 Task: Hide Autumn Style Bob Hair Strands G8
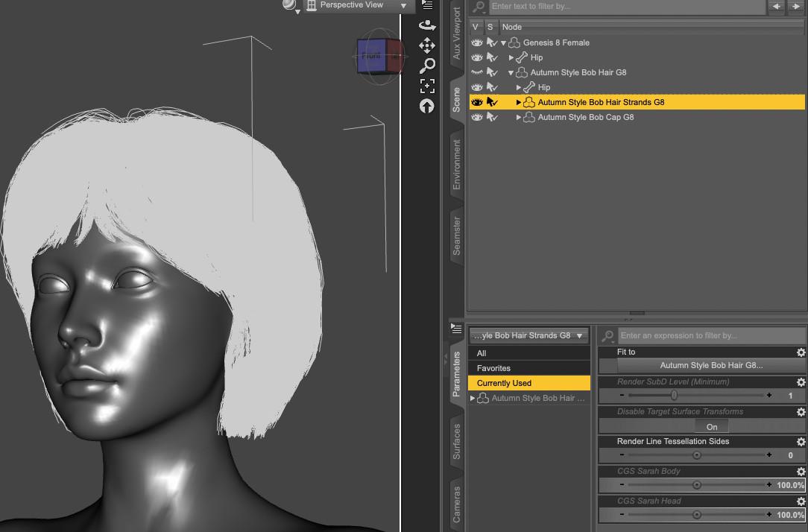477,103
